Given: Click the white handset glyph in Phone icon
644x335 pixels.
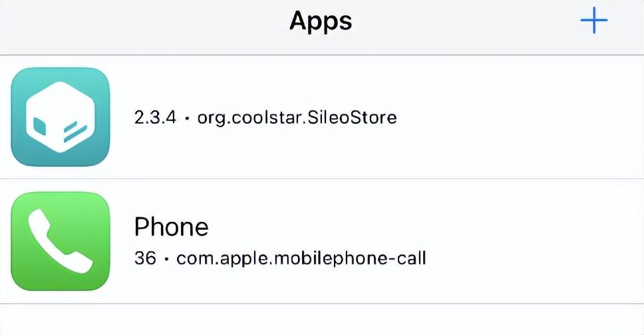Looking at the screenshot, I should point(60,241).
